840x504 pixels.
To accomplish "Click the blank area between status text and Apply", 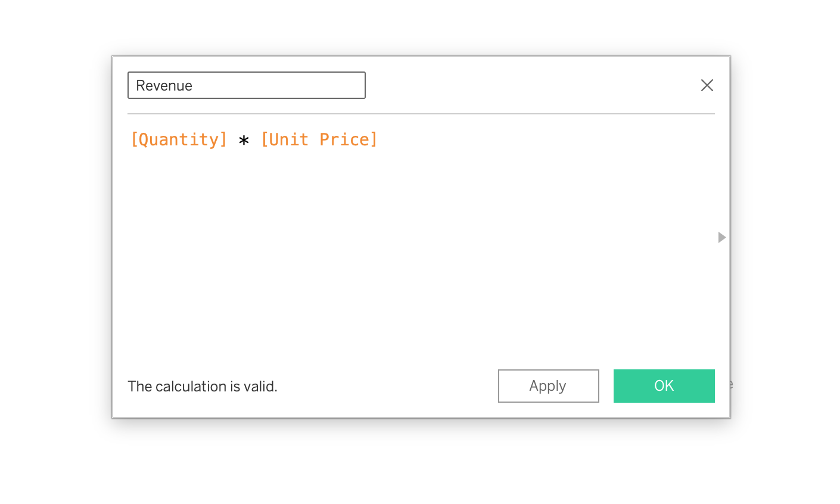I will coord(387,387).
